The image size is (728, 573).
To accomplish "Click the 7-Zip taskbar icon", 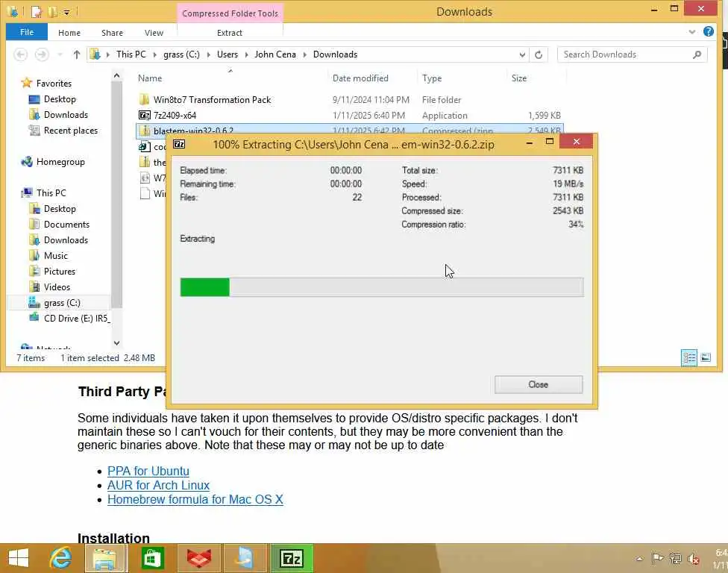I will click(292, 558).
